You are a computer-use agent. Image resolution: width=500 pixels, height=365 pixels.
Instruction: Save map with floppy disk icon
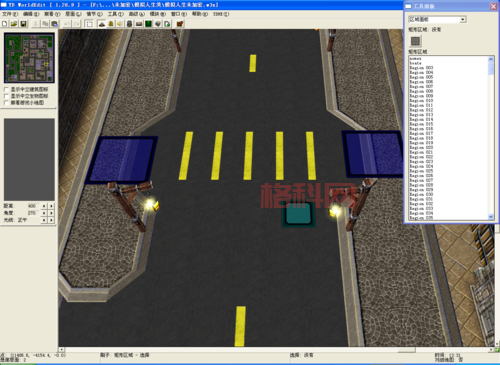coord(23,24)
